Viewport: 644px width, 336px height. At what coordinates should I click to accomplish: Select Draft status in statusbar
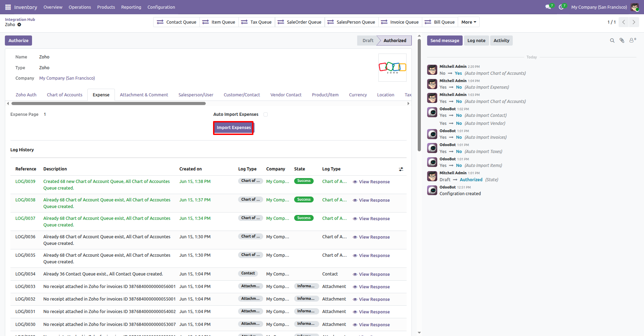[368, 41]
